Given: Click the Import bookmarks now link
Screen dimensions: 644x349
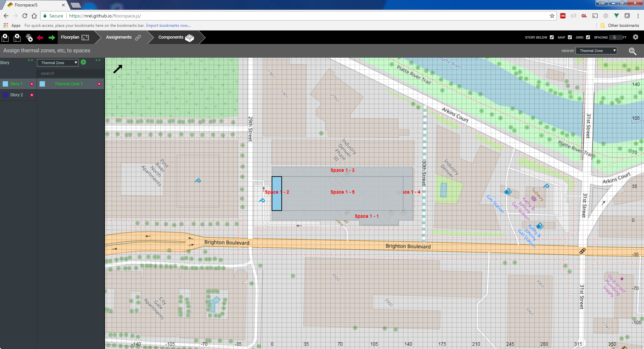Looking at the screenshot, I should click(x=168, y=26).
